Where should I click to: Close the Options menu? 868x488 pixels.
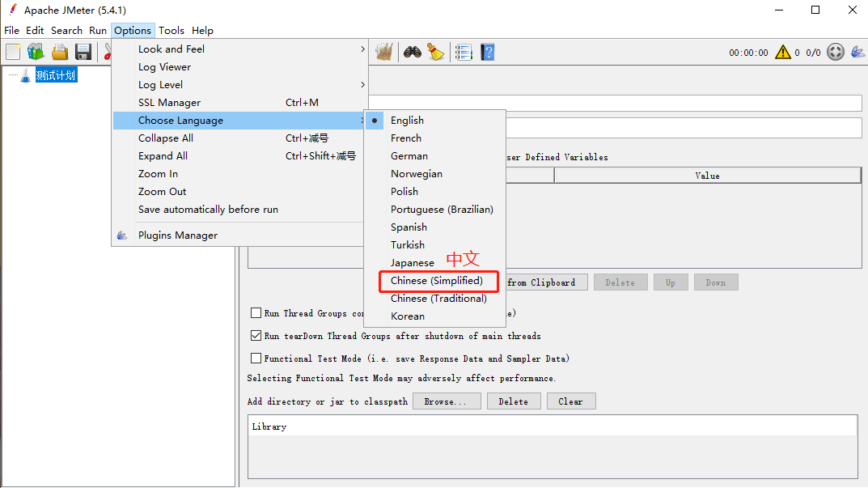coord(133,31)
